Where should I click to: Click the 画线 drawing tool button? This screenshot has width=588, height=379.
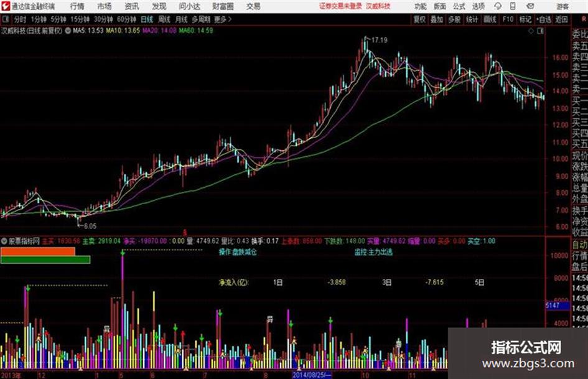point(490,19)
